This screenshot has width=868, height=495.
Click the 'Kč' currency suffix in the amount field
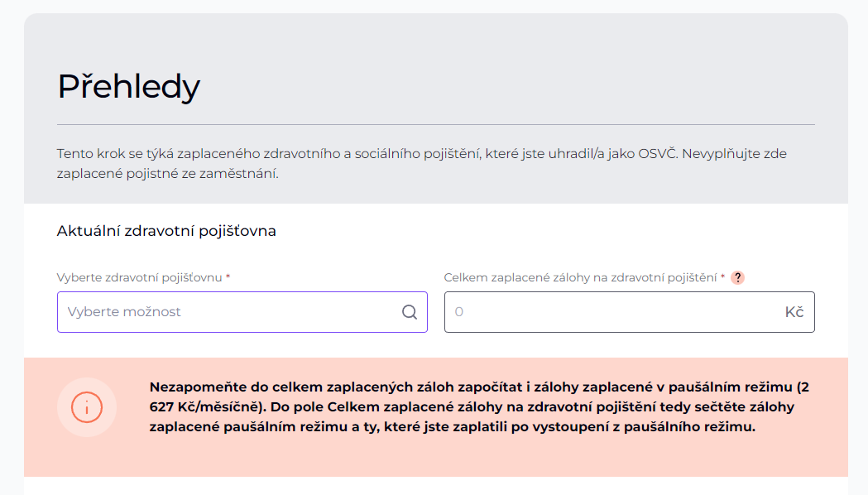(795, 312)
